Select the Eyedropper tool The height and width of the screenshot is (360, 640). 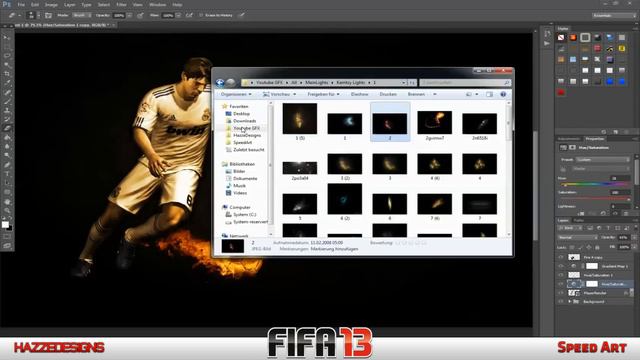pyautogui.click(x=7, y=83)
